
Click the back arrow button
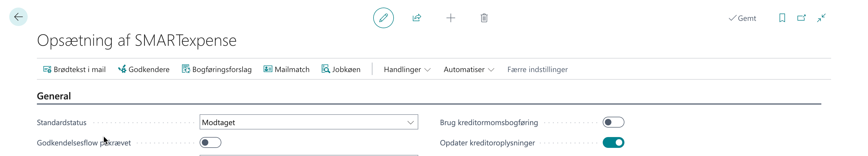coord(18,17)
